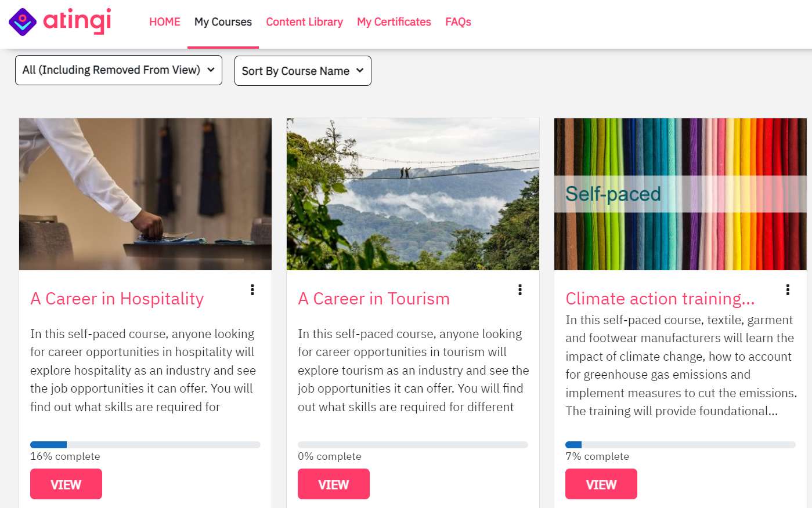Open options menu for A Career in Hospitality
The height and width of the screenshot is (508, 812).
coord(252,290)
